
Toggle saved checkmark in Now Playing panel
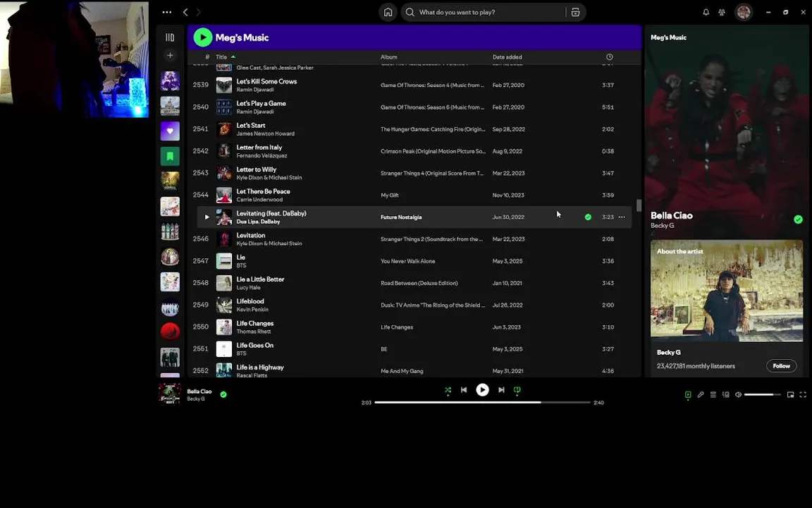[798, 219]
